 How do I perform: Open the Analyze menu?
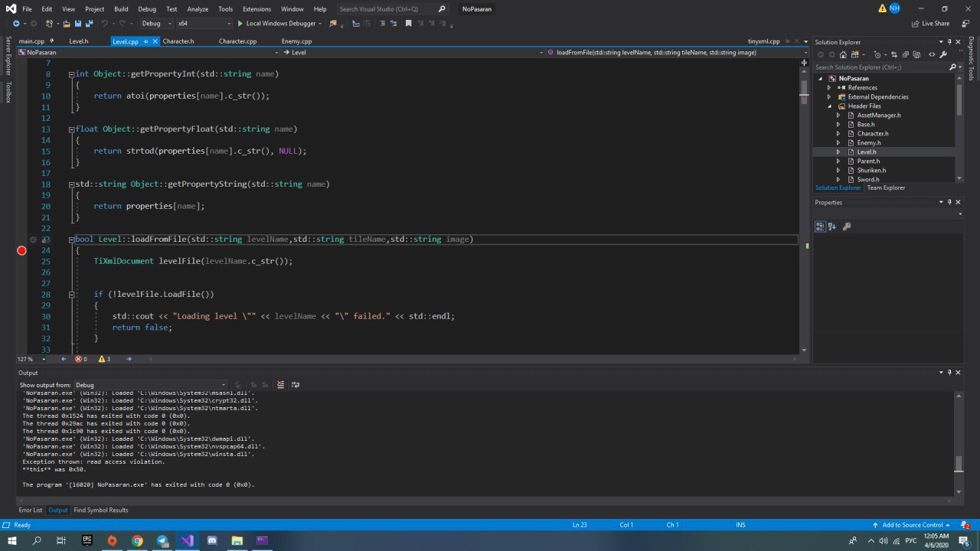pyautogui.click(x=198, y=9)
